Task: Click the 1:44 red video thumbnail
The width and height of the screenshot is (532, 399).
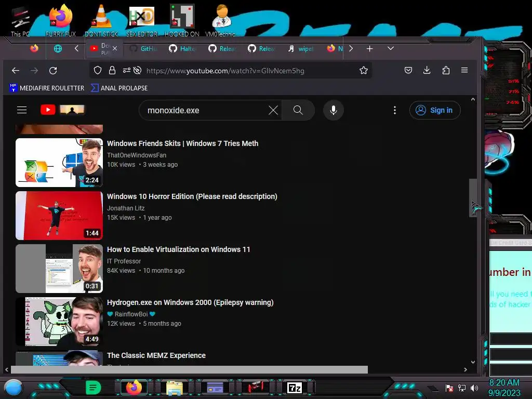Action: [x=59, y=216]
